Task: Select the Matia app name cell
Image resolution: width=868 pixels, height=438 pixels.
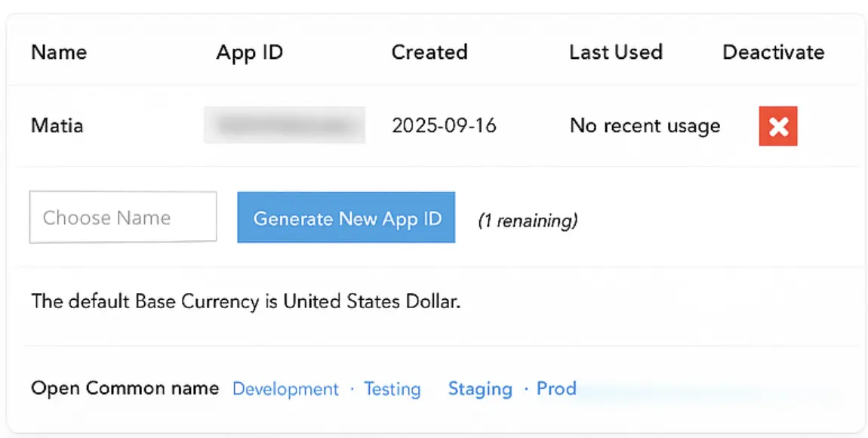Action: coord(57,125)
